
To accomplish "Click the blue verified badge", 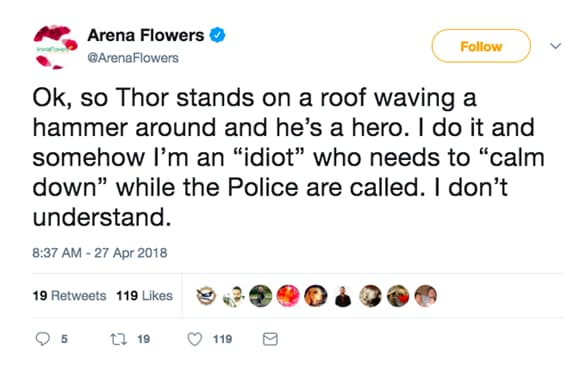I will click(217, 35).
